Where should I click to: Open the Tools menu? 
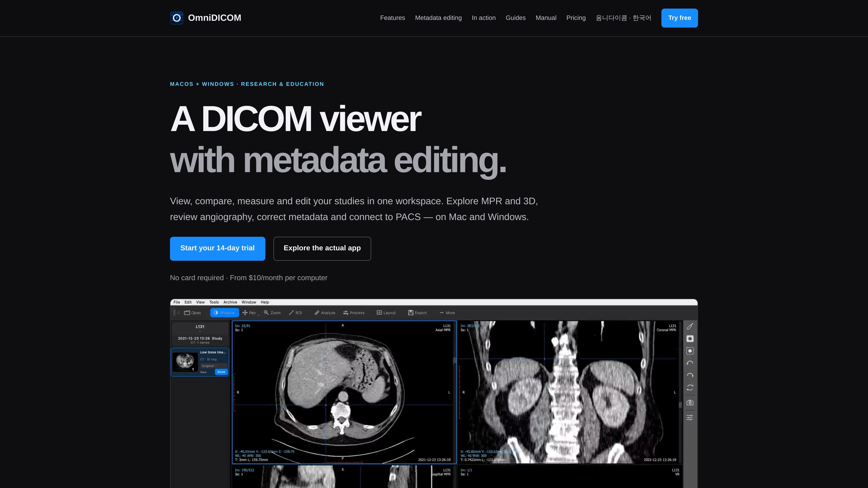click(214, 302)
